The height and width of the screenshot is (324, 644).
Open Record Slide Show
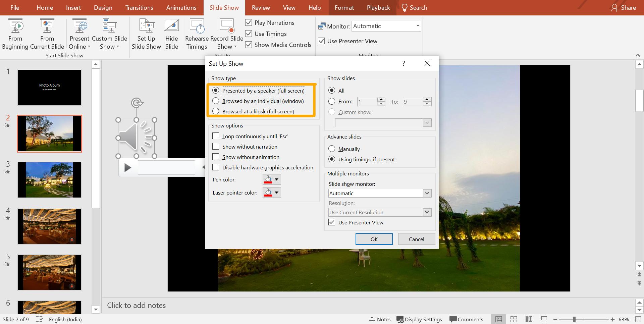(x=227, y=34)
